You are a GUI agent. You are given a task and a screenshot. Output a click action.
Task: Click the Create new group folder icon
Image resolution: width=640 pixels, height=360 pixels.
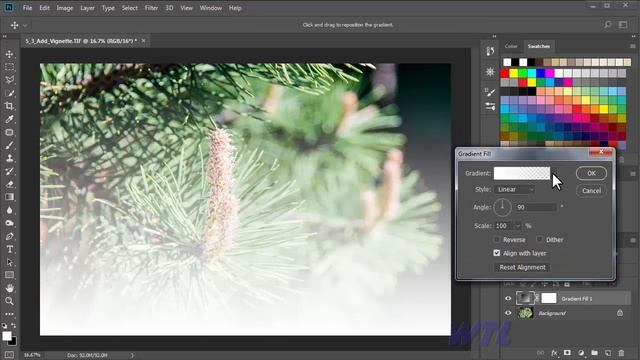(594, 353)
